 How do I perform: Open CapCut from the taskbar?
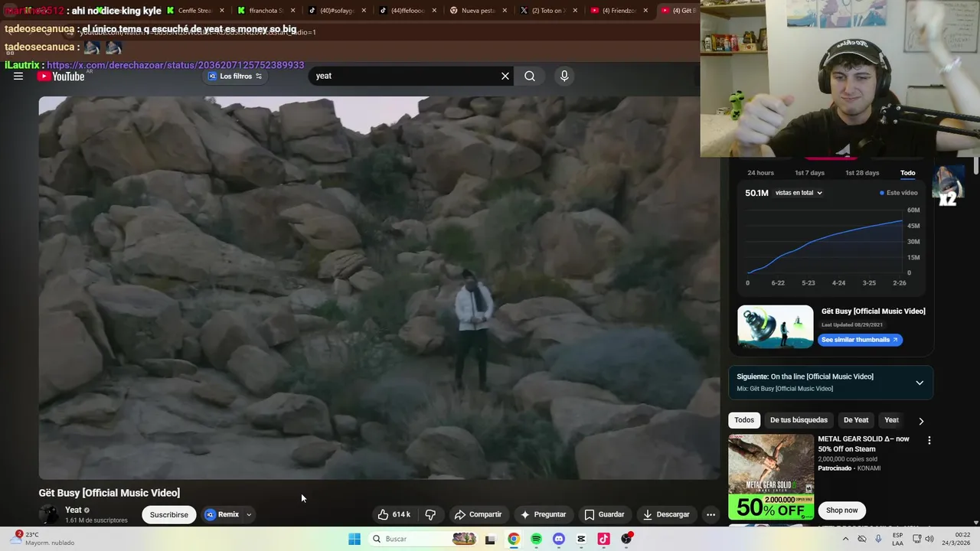click(x=581, y=539)
